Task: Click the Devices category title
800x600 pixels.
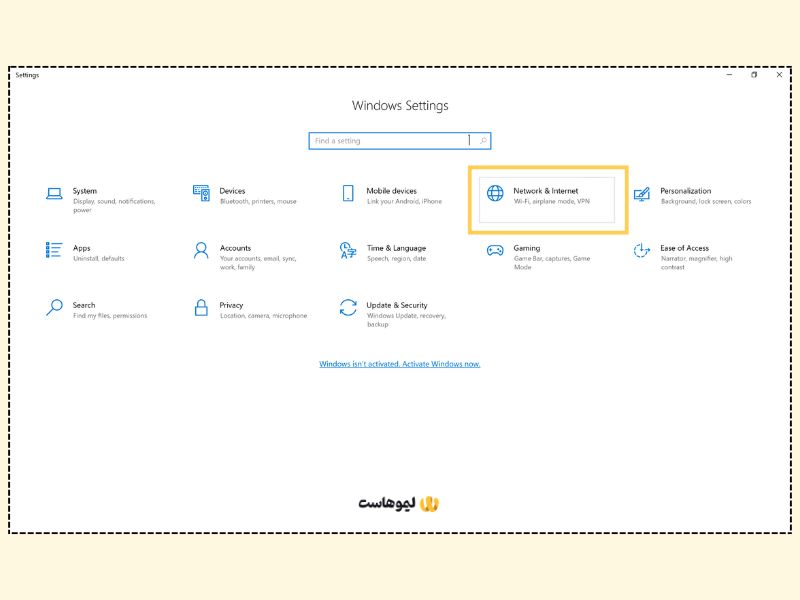Action: coord(232,191)
